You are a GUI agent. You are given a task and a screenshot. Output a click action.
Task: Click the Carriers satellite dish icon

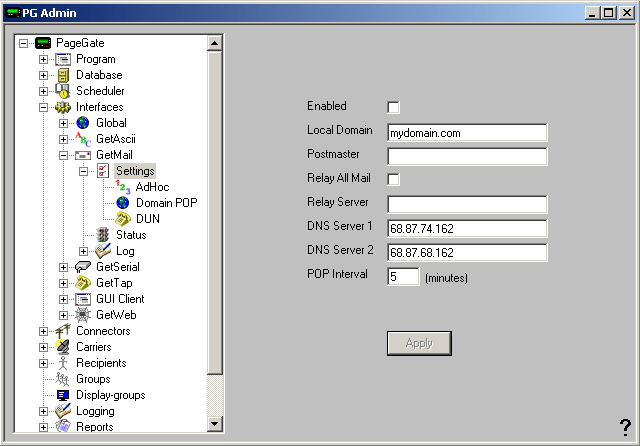tap(63, 347)
